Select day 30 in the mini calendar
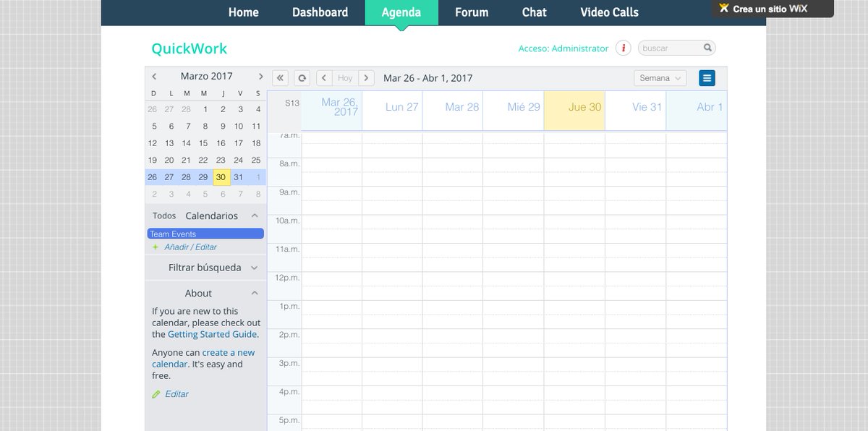 point(221,176)
